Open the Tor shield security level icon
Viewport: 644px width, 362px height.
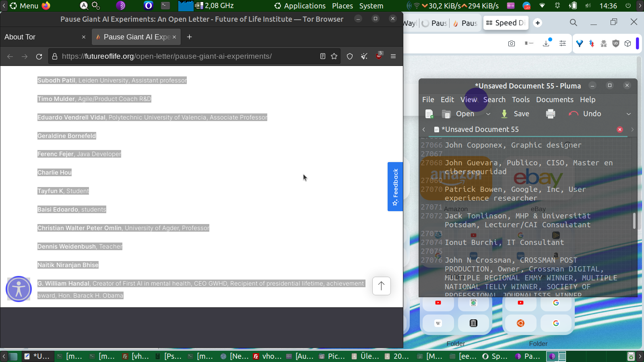pyautogui.click(x=350, y=56)
